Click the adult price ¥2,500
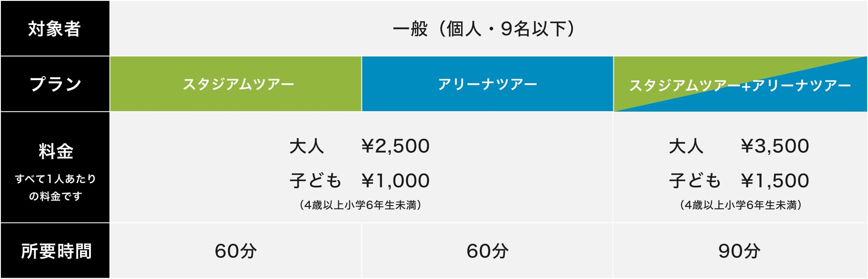The height and width of the screenshot is (279, 868). pyautogui.click(x=395, y=146)
